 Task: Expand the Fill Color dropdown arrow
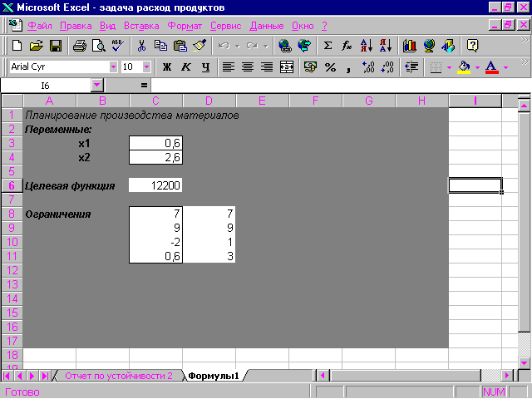pyautogui.click(x=477, y=67)
